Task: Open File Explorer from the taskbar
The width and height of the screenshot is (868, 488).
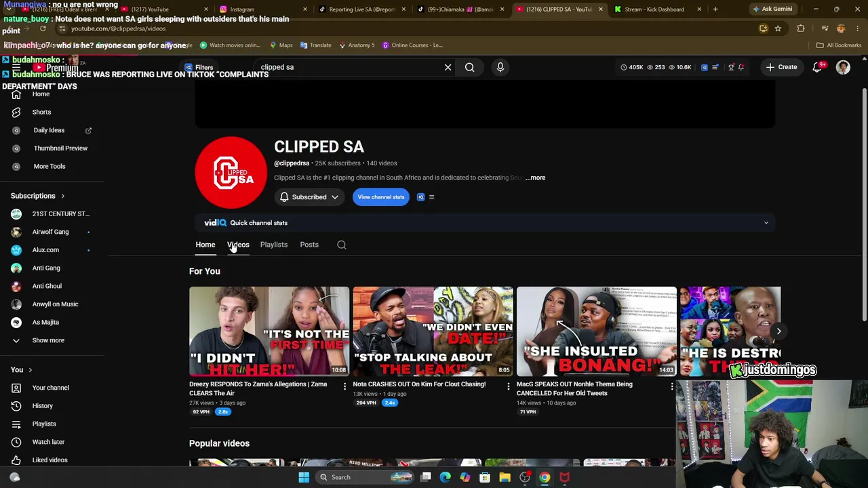Action: (505, 477)
